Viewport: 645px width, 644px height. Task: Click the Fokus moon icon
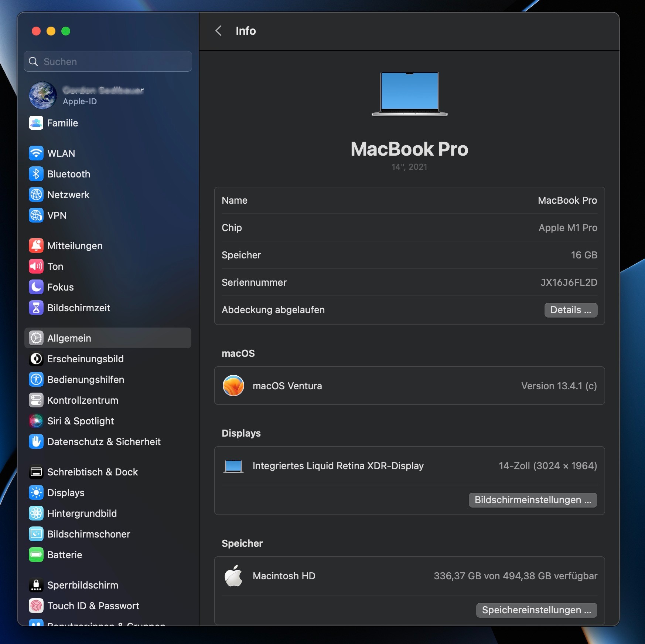click(36, 287)
